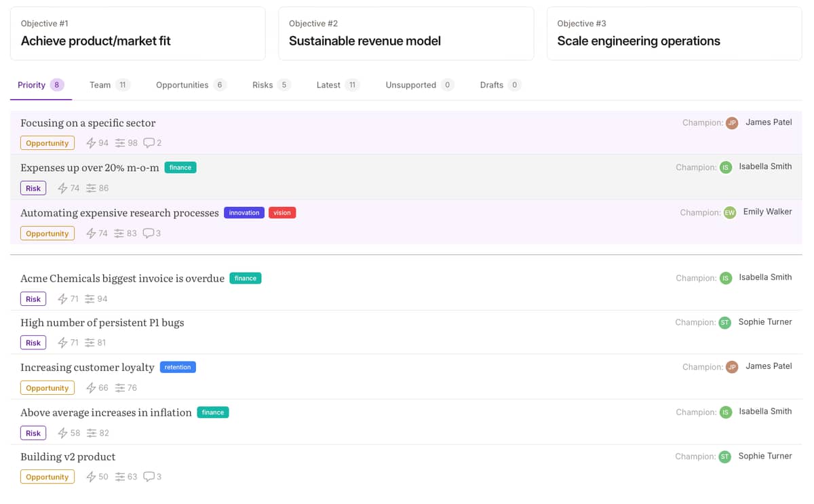Click sliders icon on P1 bugs row
This screenshot has width=814, height=504.
[90, 343]
